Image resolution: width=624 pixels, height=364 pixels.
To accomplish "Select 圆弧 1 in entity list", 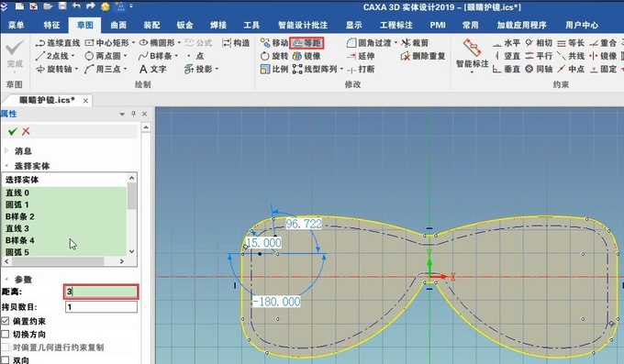I will [x=64, y=204].
